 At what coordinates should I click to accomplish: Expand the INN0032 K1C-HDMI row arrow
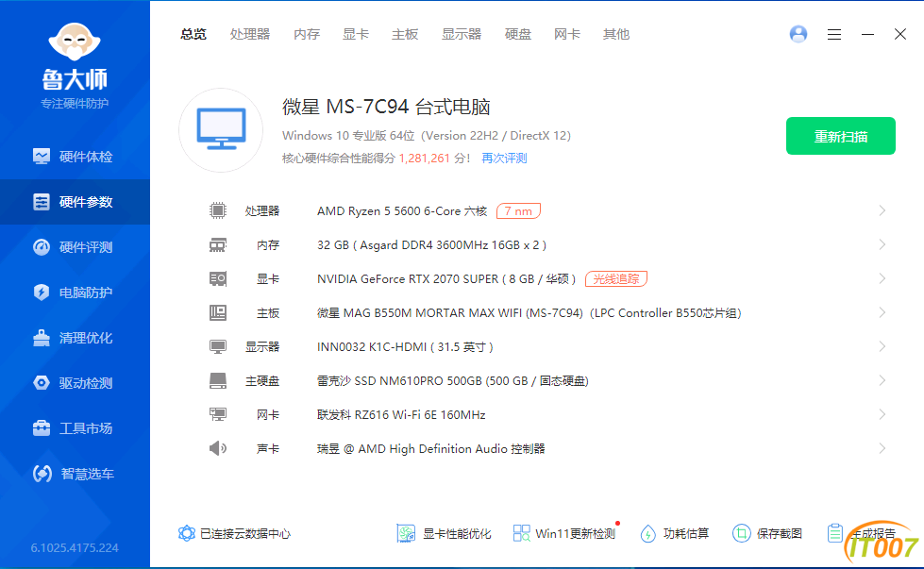click(882, 347)
